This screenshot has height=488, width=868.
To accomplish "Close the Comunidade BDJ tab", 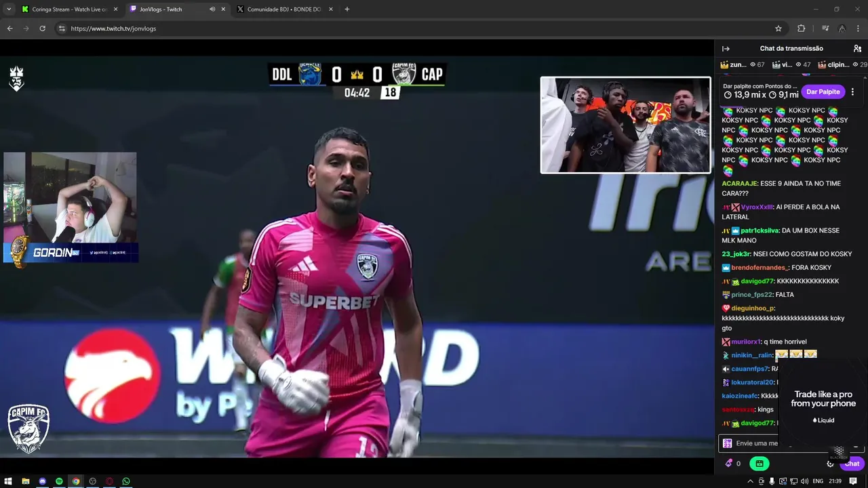I will 330,9.
